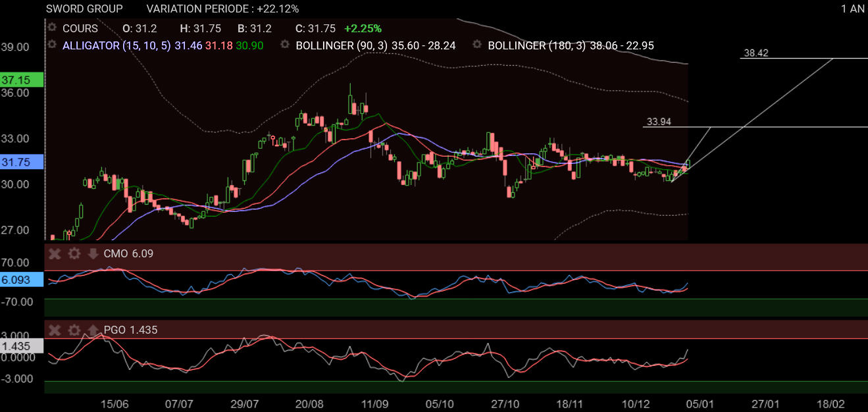Move the CMO panel down

point(92,253)
